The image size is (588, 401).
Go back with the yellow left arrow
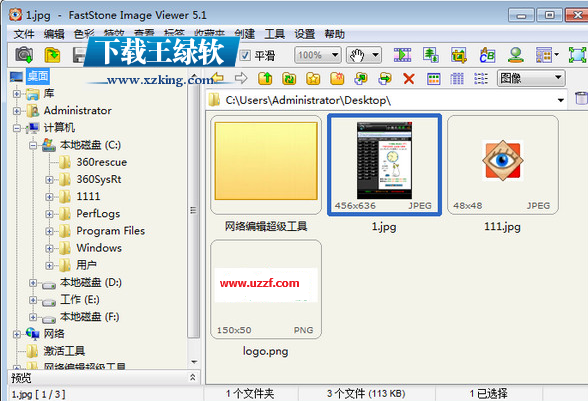pos(217,78)
